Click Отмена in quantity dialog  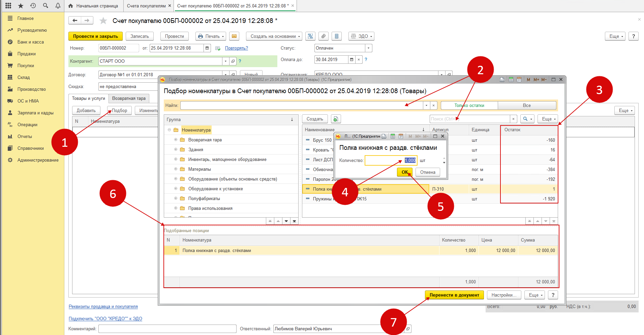tap(428, 172)
